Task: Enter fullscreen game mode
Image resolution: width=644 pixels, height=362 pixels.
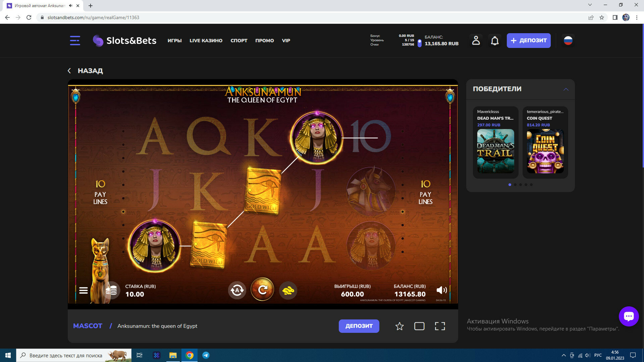Action: (440, 326)
